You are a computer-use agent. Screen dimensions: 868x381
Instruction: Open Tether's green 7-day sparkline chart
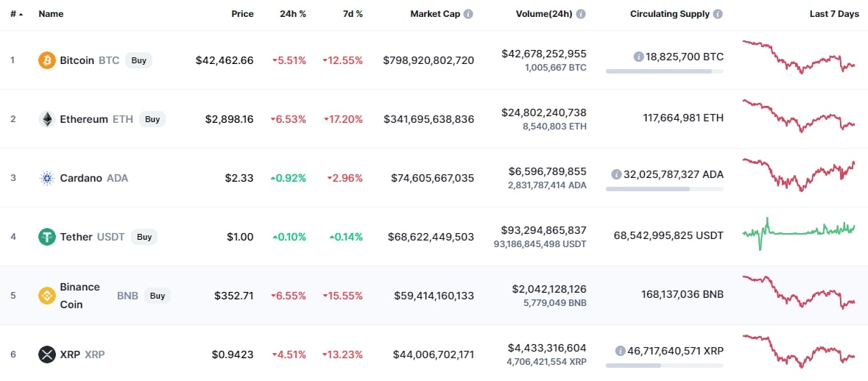(x=799, y=233)
